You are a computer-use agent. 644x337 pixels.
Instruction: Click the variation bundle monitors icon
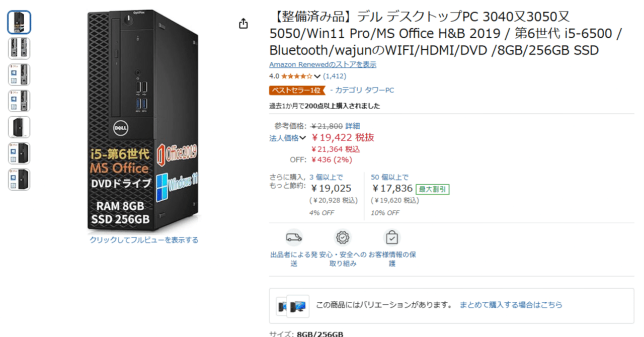point(293,306)
